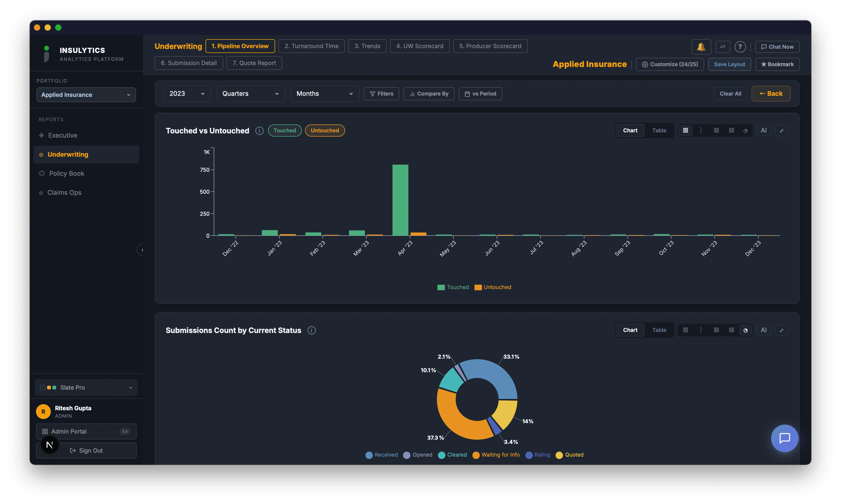
Task: Click the tall Apr '23 Touched bar
Action: (400, 200)
